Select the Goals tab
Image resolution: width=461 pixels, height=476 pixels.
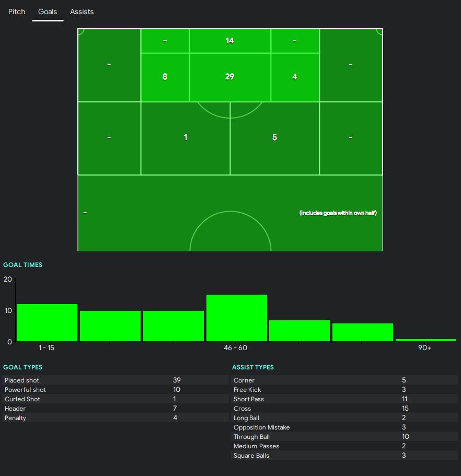[x=48, y=11]
